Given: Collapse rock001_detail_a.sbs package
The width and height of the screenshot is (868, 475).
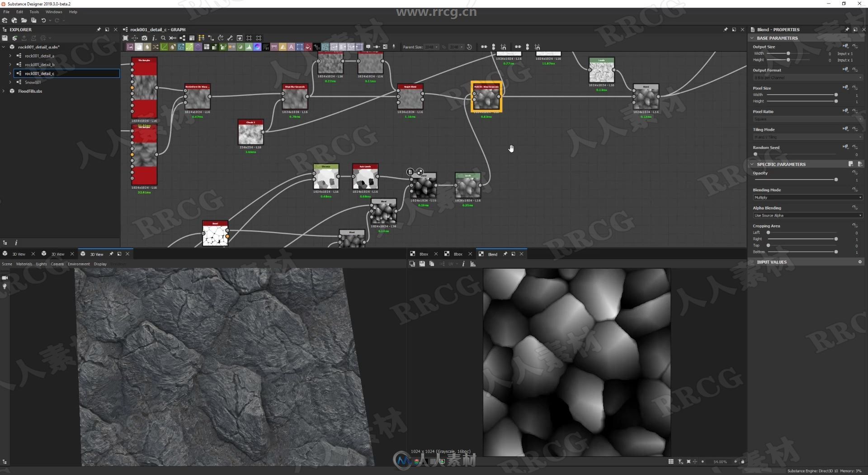Looking at the screenshot, I should point(4,47).
